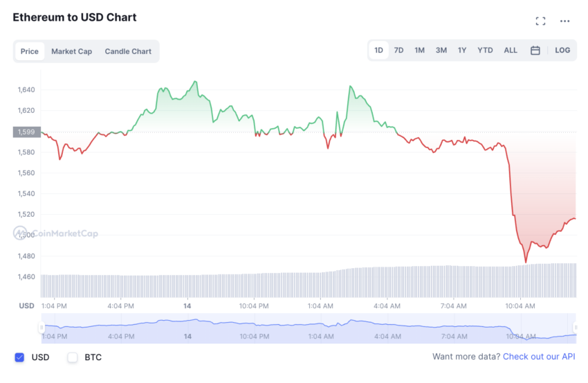
Task: Display the ALL time range
Action: click(511, 51)
